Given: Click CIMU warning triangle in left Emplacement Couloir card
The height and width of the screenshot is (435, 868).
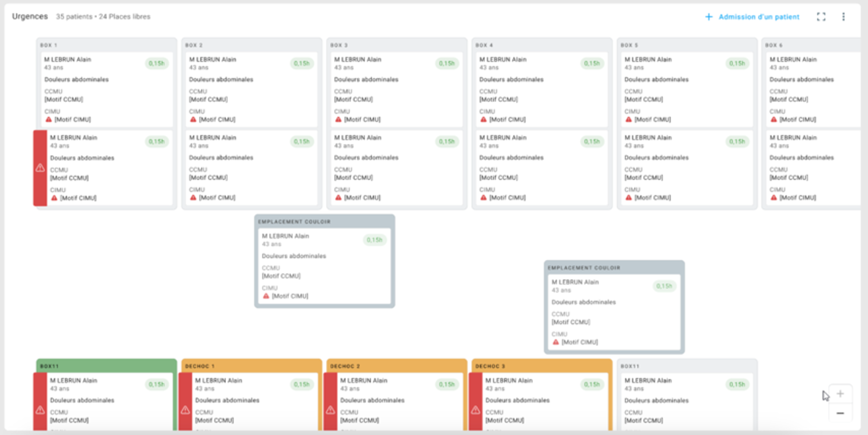Looking at the screenshot, I should coord(266,296).
